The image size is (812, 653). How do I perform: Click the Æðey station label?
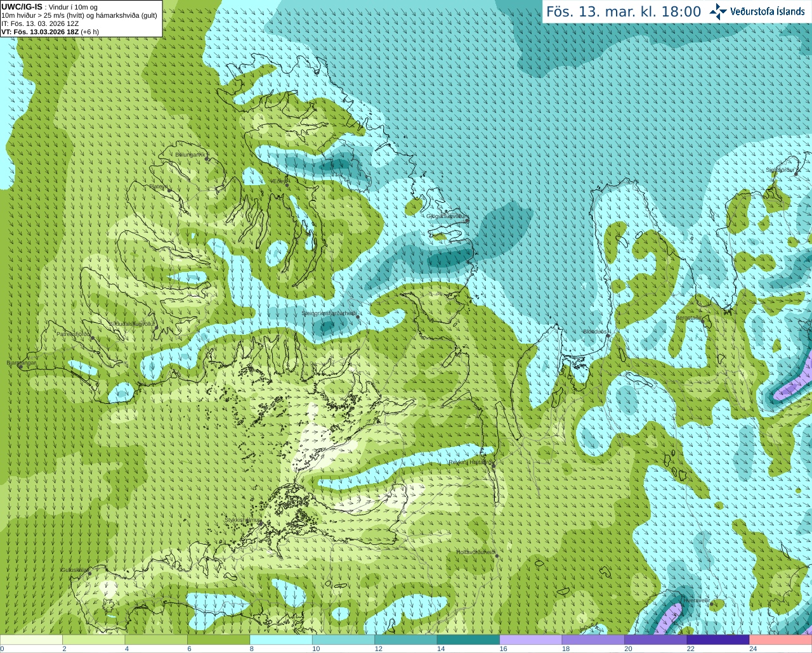(278, 181)
